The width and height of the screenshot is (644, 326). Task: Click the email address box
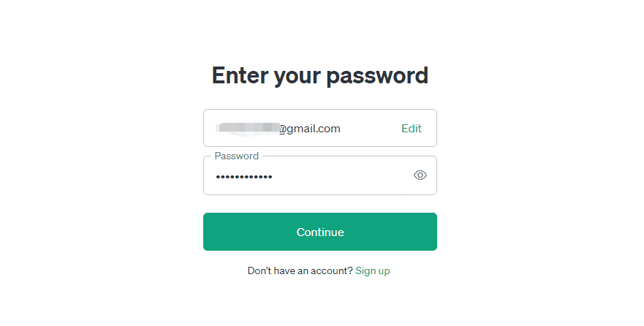point(320,128)
